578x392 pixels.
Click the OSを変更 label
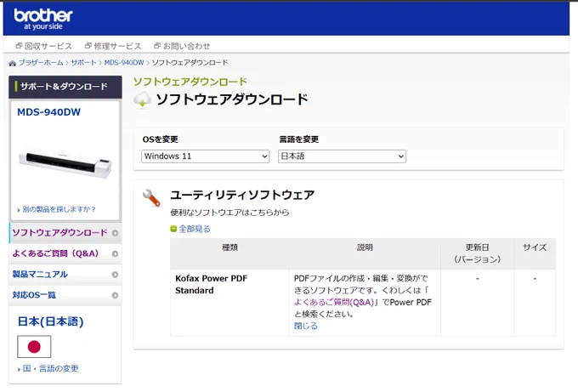tap(161, 139)
